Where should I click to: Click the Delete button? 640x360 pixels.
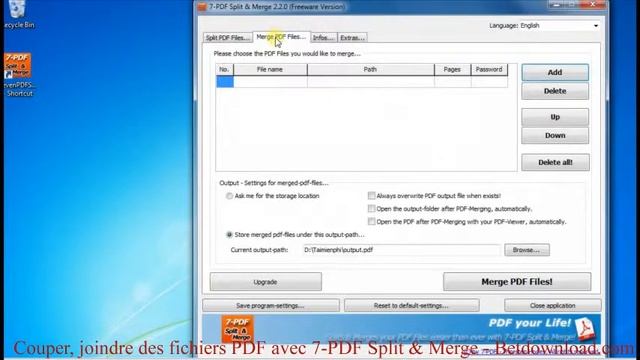(x=555, y=91)
